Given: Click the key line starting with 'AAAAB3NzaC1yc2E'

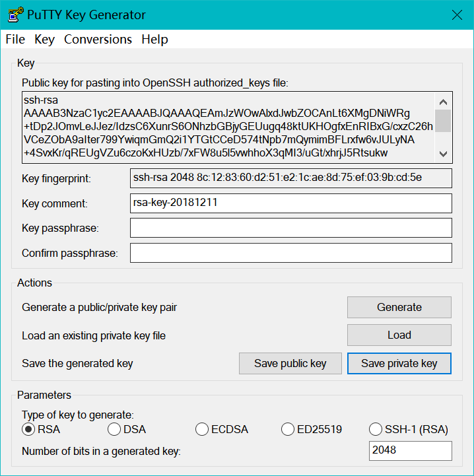Looking at the screenshot, I should 217,114.
